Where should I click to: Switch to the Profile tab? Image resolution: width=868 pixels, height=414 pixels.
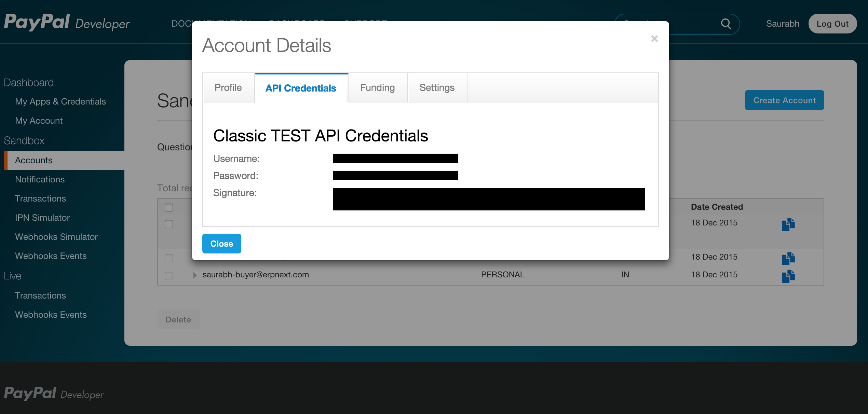228,88
